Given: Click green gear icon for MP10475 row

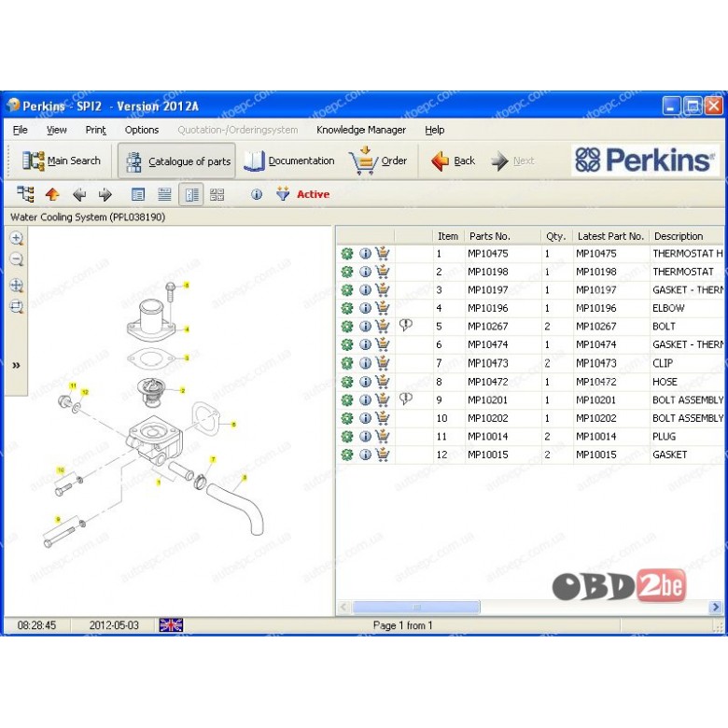Looking at the screenshot, I should pos(347,254).
